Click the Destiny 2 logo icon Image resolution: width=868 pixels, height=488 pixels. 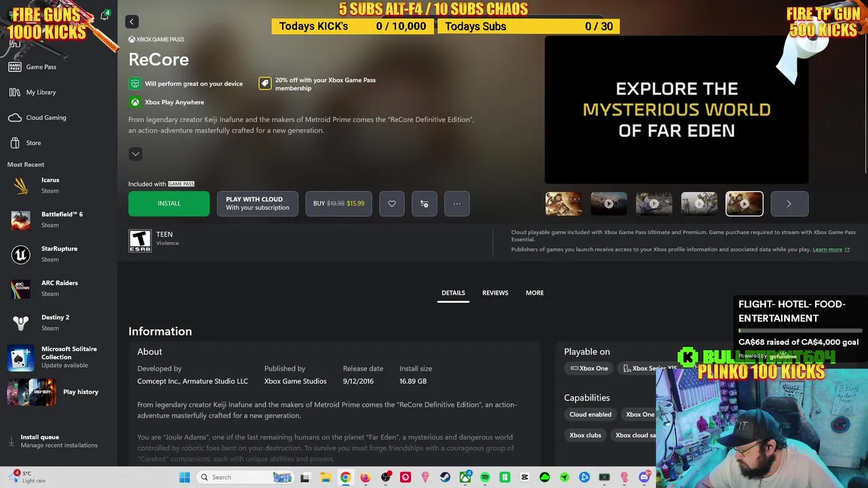point(21,323)
